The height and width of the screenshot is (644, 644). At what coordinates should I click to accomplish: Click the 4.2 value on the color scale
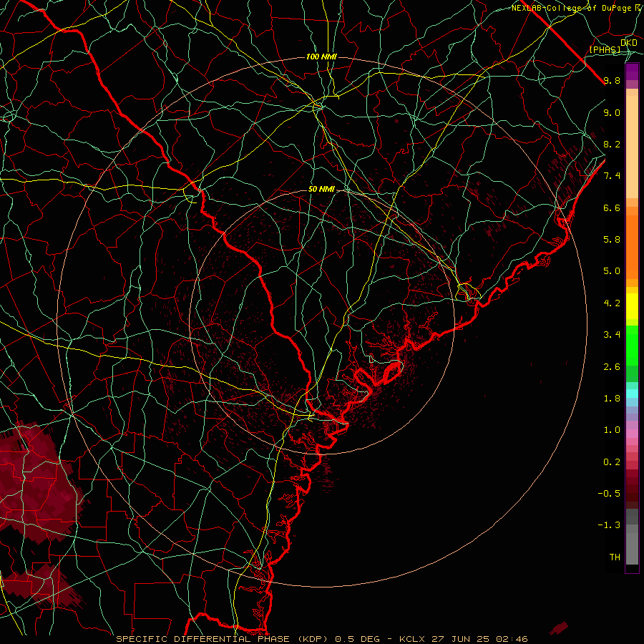pos(612,303)
